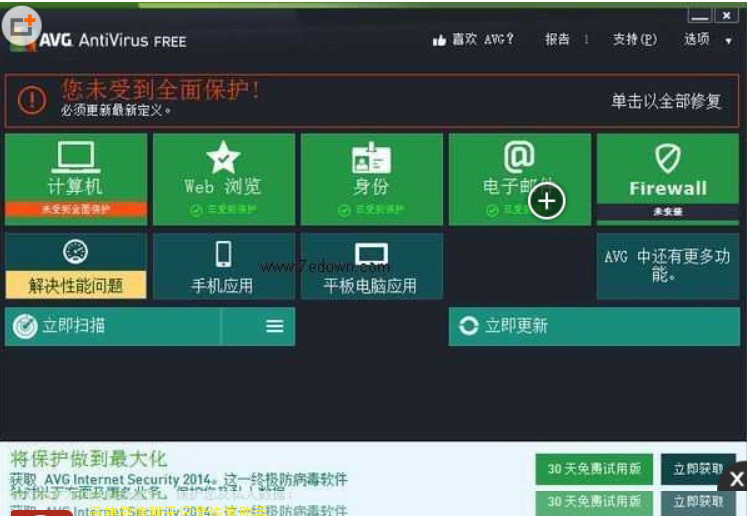Image resolution: width=747 pixels, height=516 pixels.
Task: Click the 立即更新 refresh arrows icon
Action: pyautogui.click(x=468, y=326)
